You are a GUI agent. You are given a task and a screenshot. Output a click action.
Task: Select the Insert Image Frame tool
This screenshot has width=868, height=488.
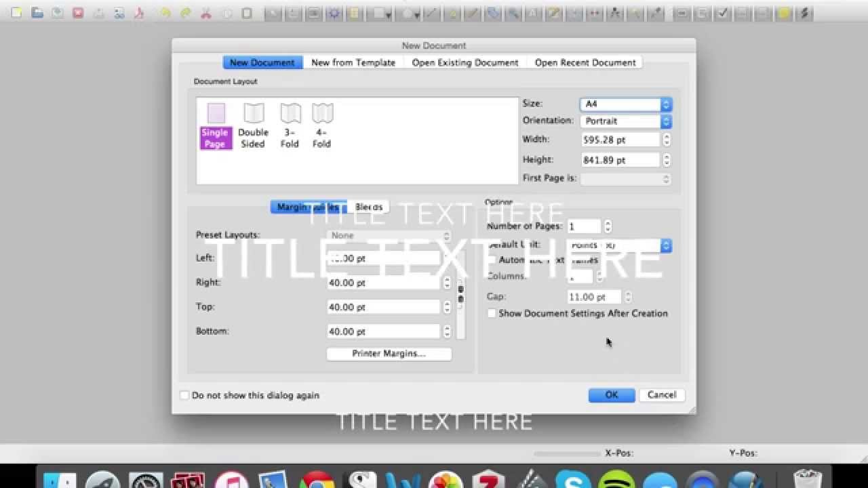314,13
